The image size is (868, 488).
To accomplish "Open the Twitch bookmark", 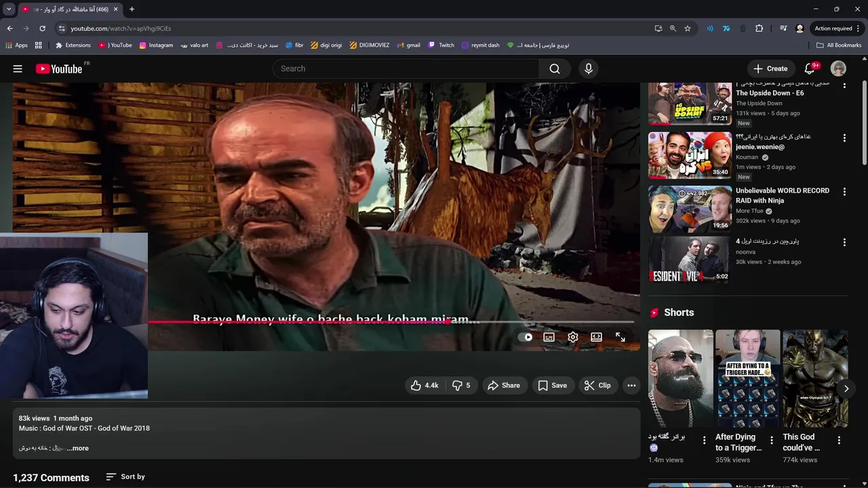I will point(441,45).
